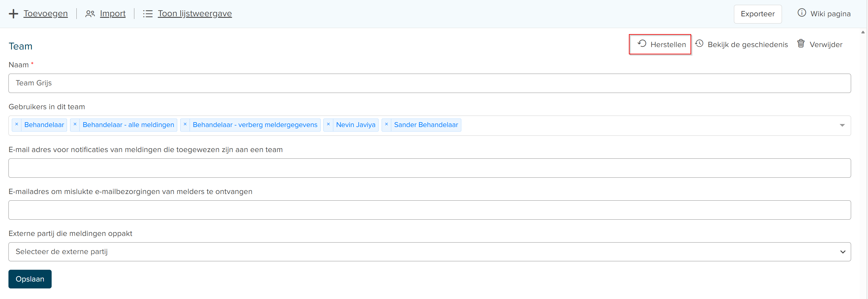Remove Nevin Javiya from team users
Screen dimensions: 868x299
point(328,125)
